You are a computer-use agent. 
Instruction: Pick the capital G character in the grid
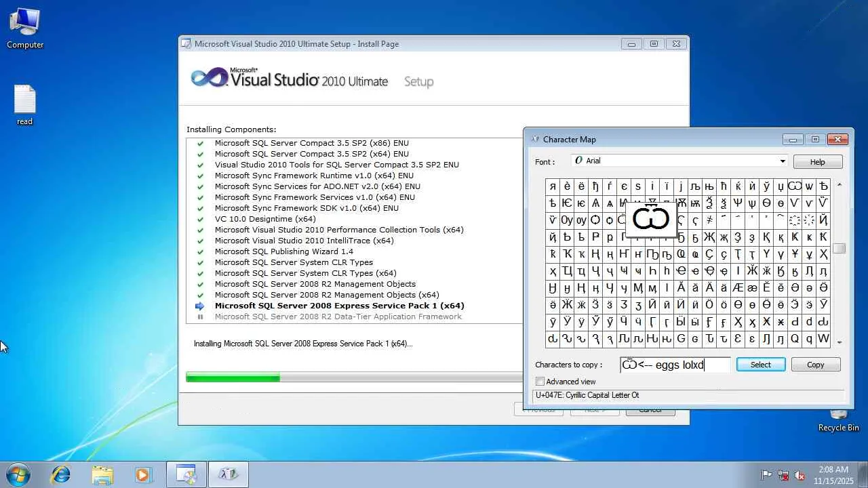pos(681,339)
